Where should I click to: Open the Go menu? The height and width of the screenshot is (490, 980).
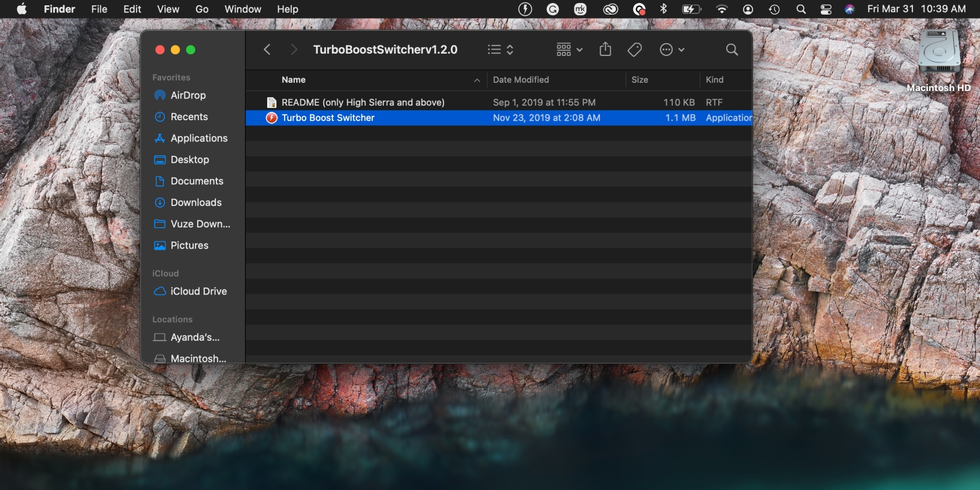point(202,9)
